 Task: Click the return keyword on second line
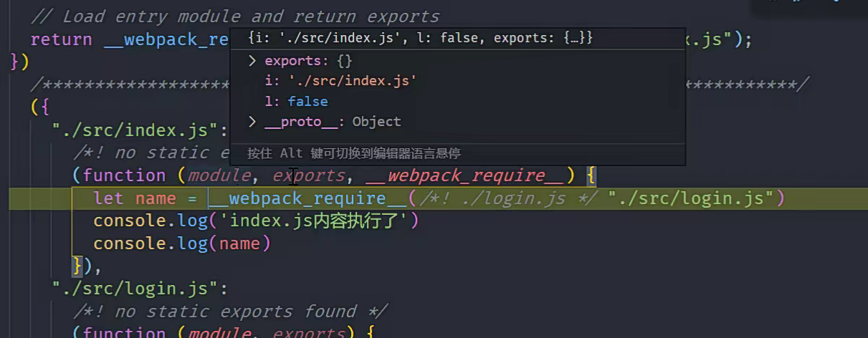pyautogui.click(x=61, y=39)
